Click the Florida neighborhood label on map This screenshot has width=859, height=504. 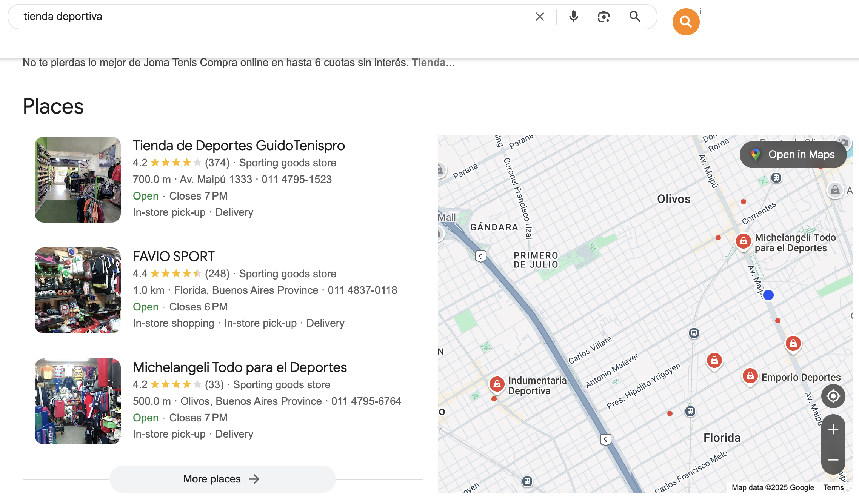[722, 438]
